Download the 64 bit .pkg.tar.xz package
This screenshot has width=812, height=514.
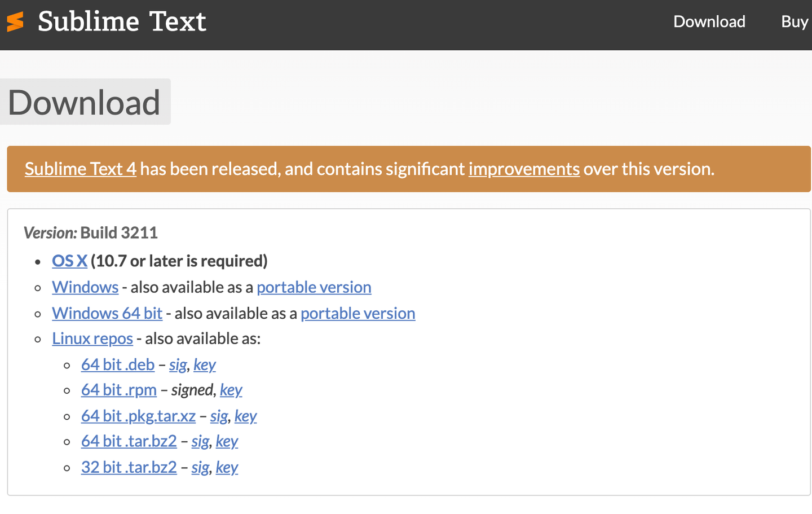pos(138,416)
